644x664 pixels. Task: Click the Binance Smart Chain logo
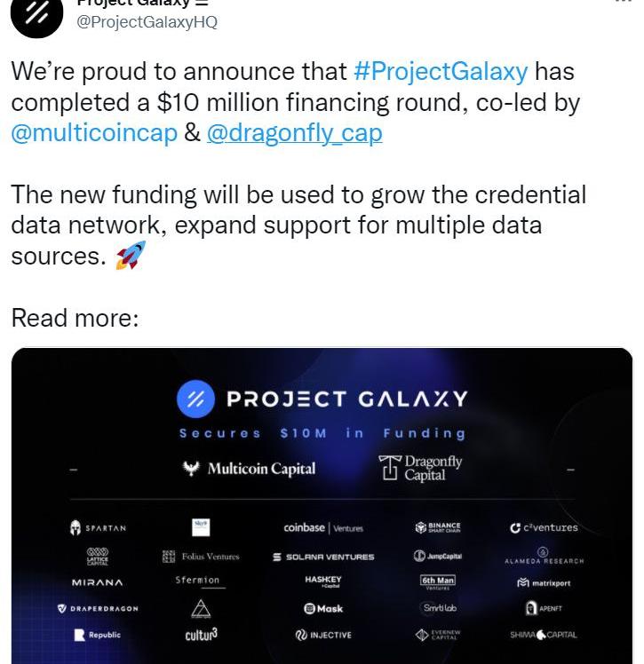tap(438, 527)
